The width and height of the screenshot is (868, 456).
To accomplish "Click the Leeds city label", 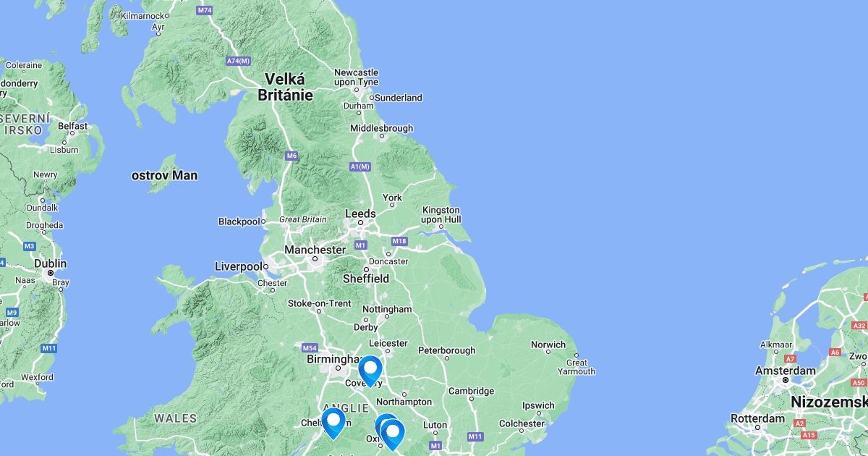I will [360, 214].
